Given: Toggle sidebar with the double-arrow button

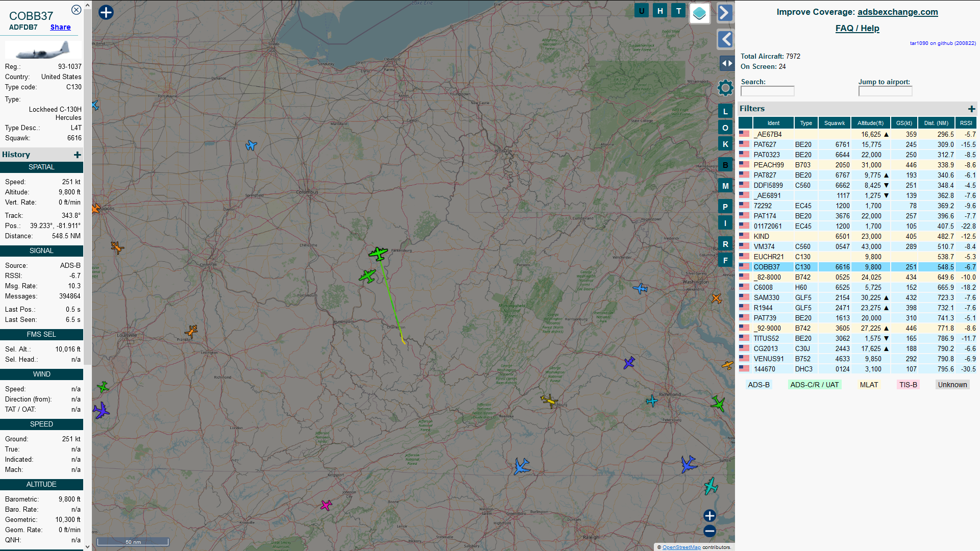Looking at the screenshot, I should click(x=727, y=63).
